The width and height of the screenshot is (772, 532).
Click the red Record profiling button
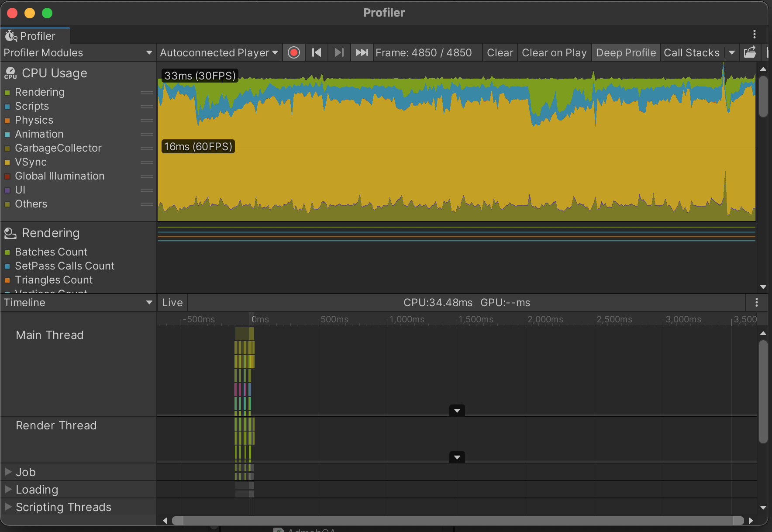pyautogui.click(x=294, y=53)
